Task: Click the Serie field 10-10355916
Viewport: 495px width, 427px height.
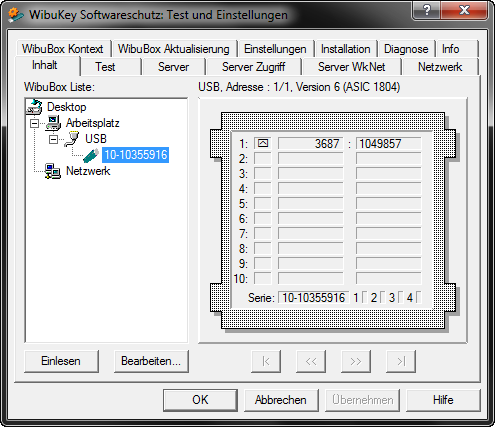Action: pos(313,297)
